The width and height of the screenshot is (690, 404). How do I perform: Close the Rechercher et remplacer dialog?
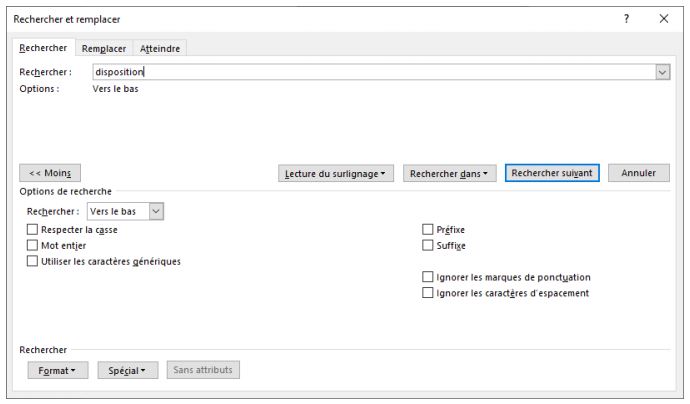(663, 19)
